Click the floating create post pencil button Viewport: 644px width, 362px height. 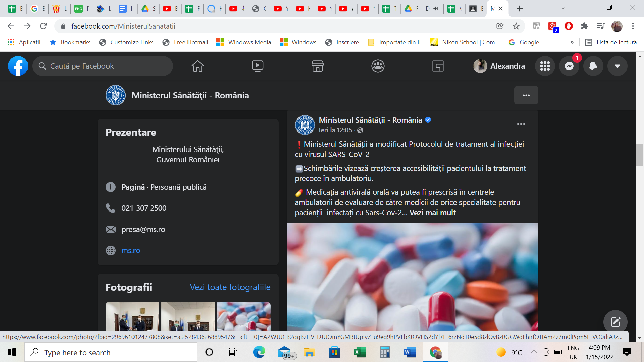click(615, 321)
